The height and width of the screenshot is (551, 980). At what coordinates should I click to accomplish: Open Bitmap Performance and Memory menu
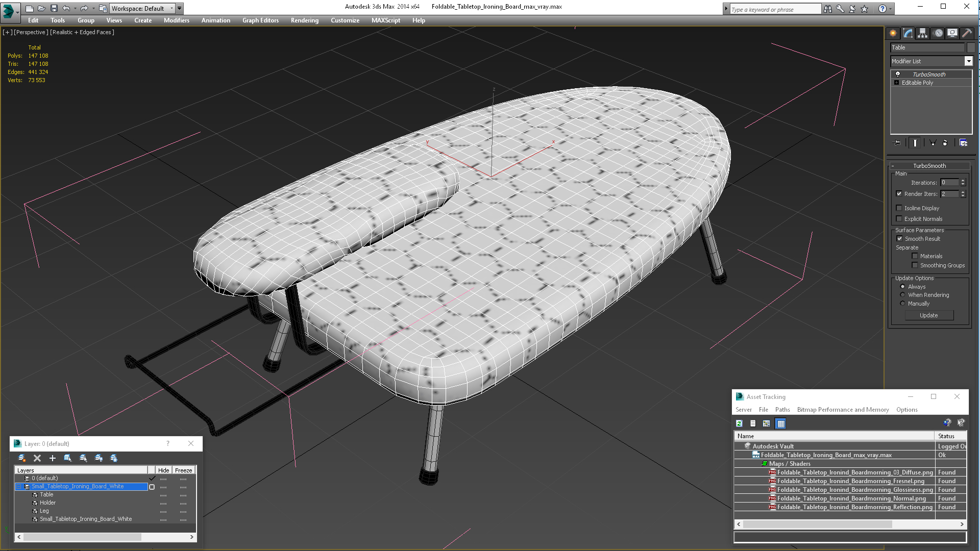click(x=843, y=410)
